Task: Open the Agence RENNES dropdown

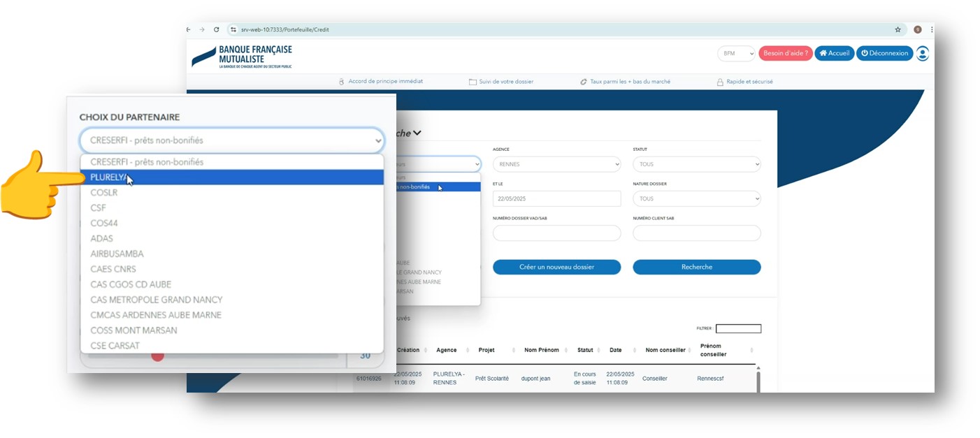Action: pos(556,165)
